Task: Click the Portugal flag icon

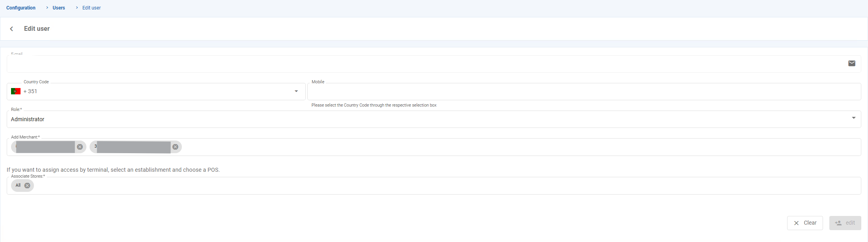Action: 16,92
